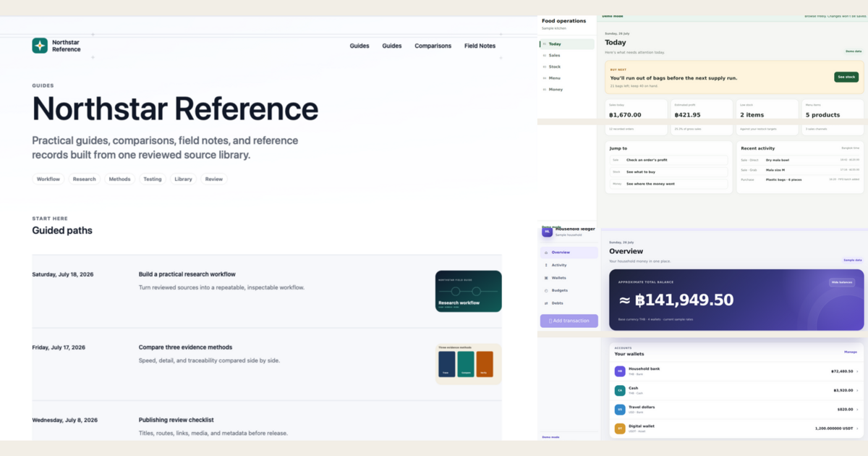This screenshot has height=456, width=868.
Task: Click the ฿72,480.50 Household bank balance
Action: pos(841,371)
